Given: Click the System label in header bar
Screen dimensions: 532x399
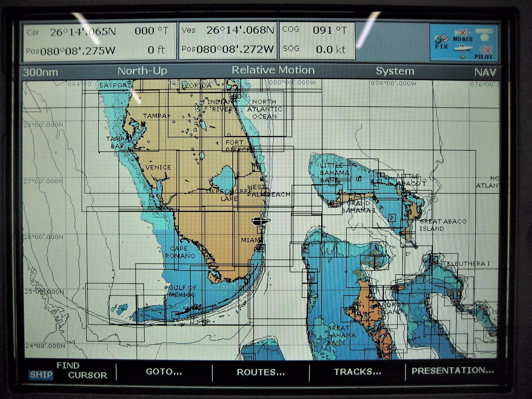Looking at the screenshot, I should pos(395,71).
